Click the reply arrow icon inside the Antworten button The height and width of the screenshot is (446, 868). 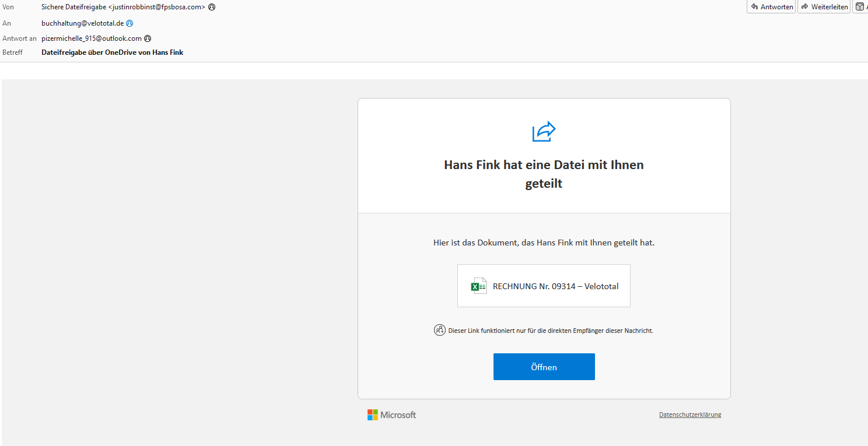[x=755, y=6]
